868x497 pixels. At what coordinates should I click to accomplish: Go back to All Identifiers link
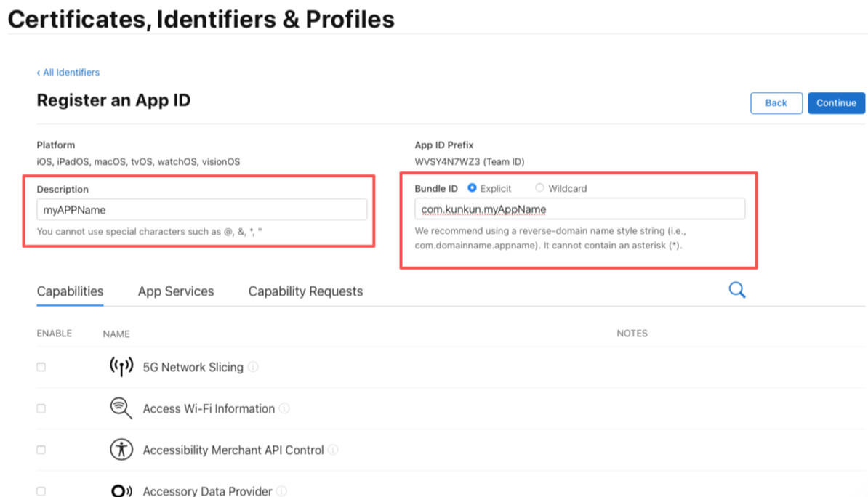click(68, 73)
